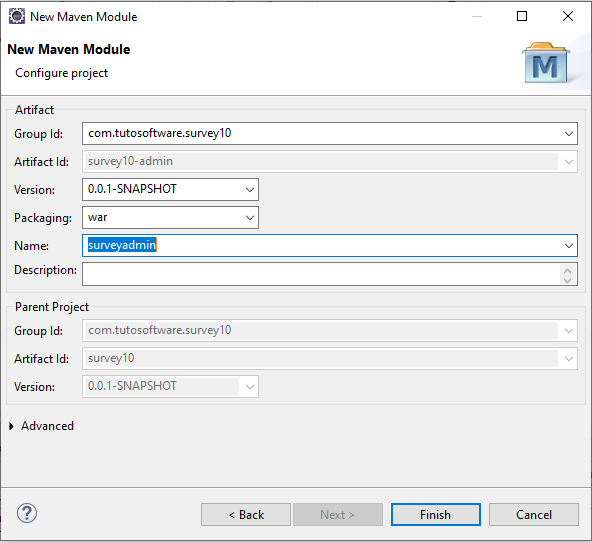This screenshot has width=592, height=543.
Task: Click the greyed survey10-admin Artifact Id text
Action: (130, 161)
